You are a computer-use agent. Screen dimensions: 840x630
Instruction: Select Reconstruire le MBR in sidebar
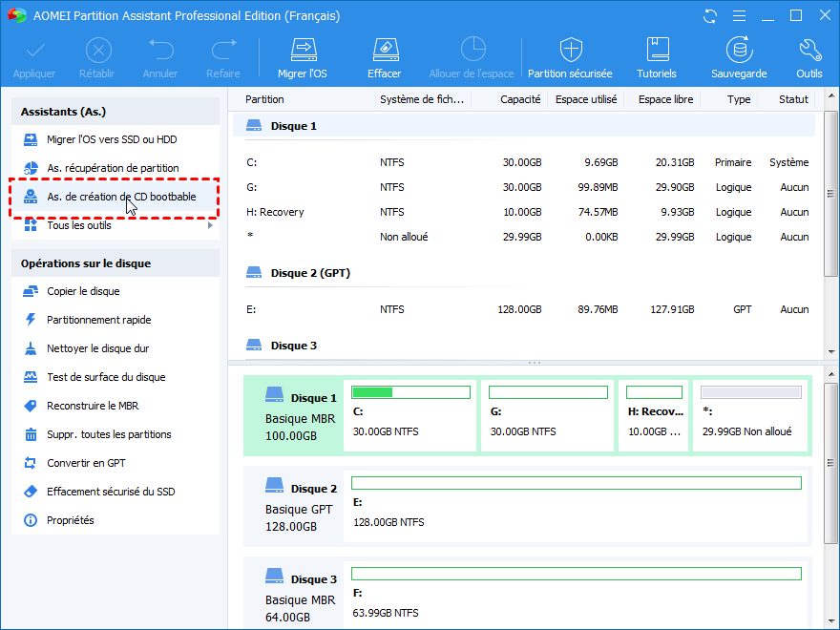coord(93,406)
